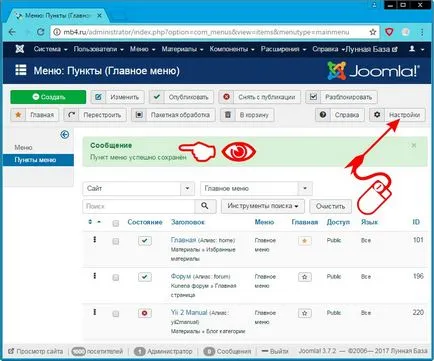Reload the page with refresh icon

[x=40, y=32]
